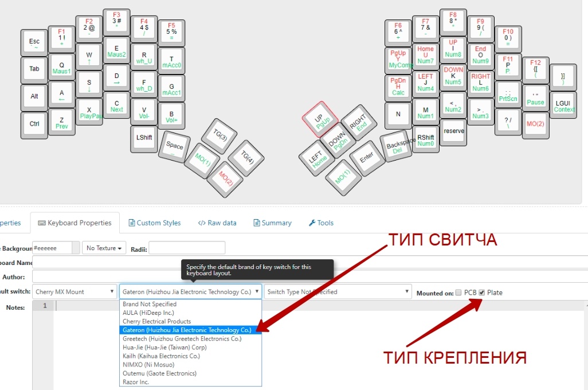Image resolution: width=588 pixels, height=390 pixels.
Task: Enable the PCB mounted-on checkbox
Action: (x=458, y=292)
